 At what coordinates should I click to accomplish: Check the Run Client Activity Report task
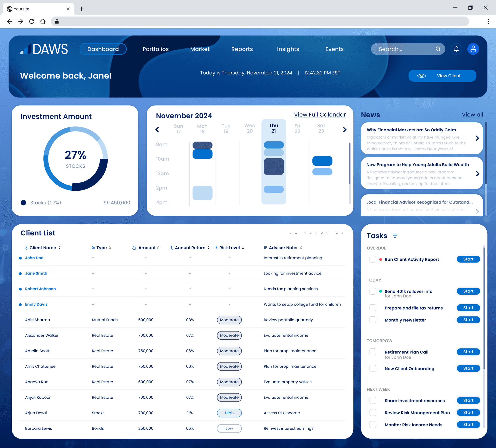(372, 259)
